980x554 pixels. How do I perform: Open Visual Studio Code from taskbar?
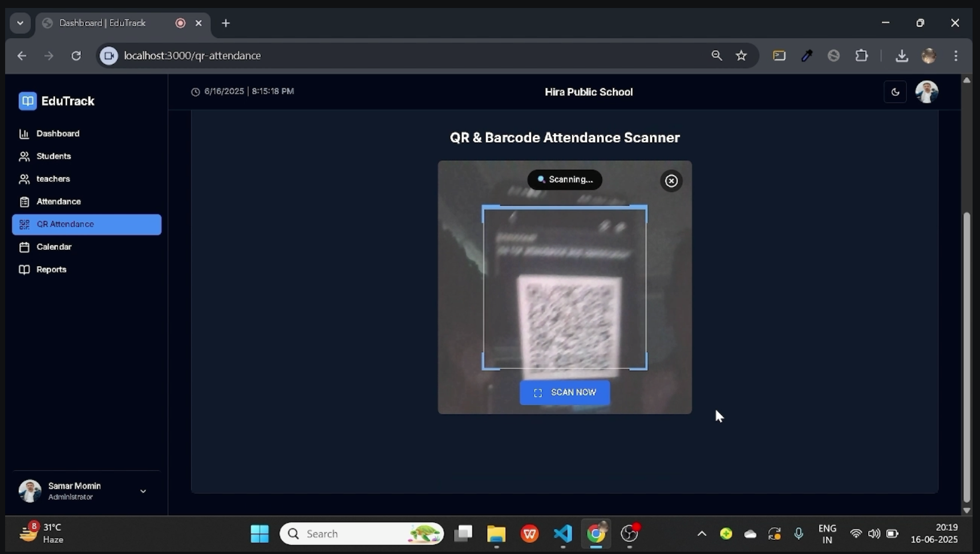[x=562, y=533]
